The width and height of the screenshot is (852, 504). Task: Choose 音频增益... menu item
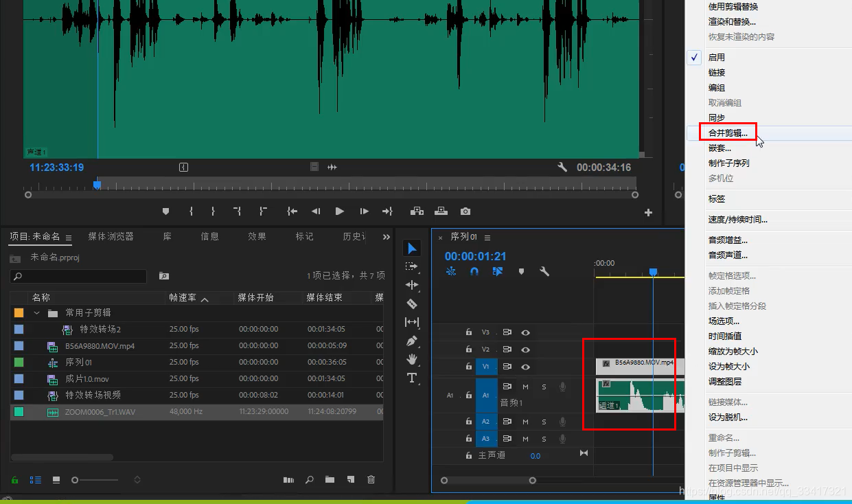[x=728, y=240]
